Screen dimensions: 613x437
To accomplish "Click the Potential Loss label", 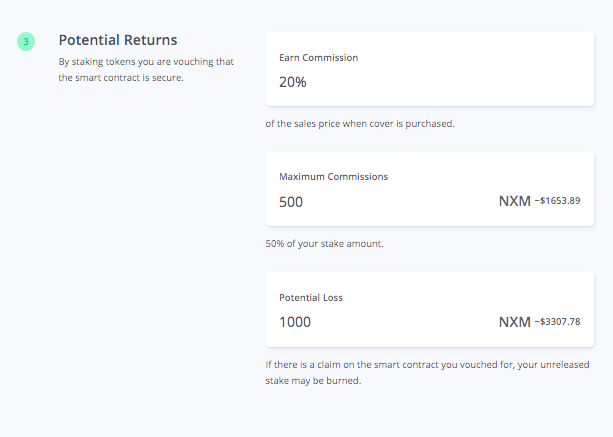I will (x=311, y=297).
